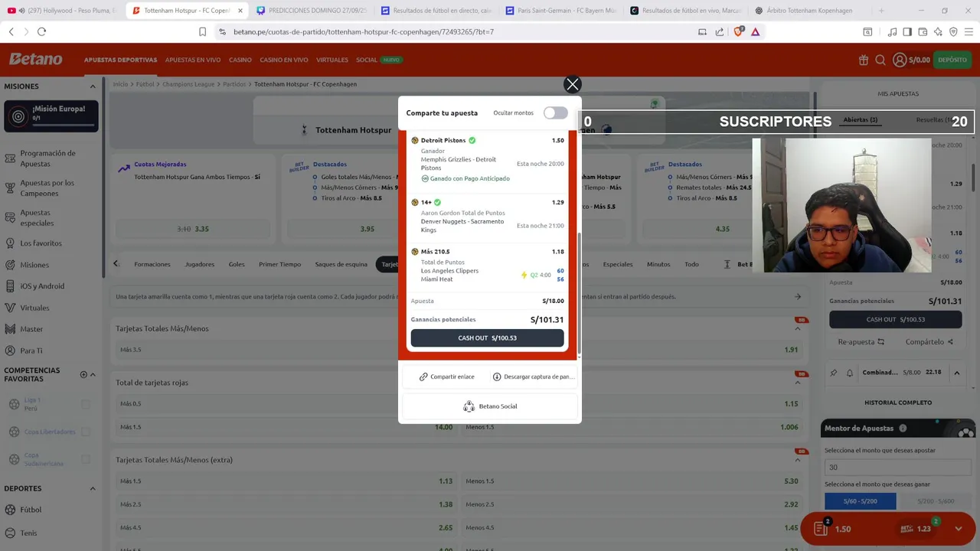Open iOS y Android in the sidebar
This screenshot has height=551, width=980.
(42, 286)
